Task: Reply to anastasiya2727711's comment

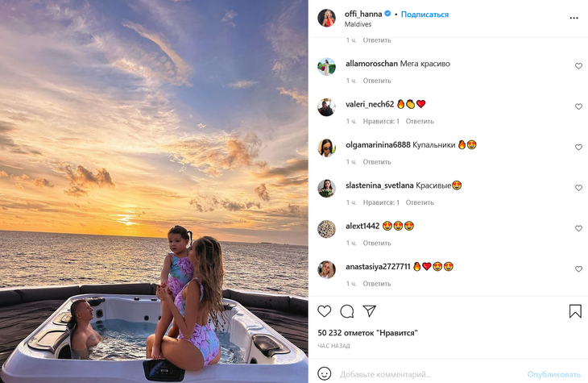Action: pos(377,284)
